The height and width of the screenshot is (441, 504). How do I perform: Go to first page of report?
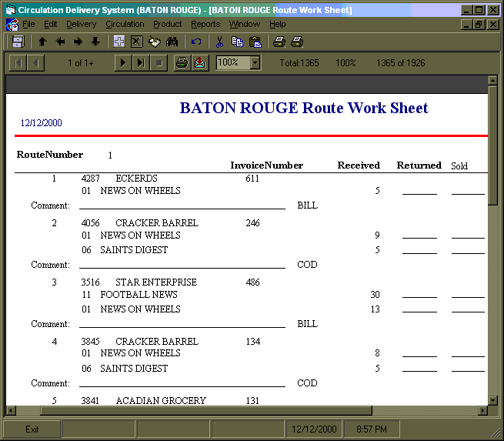click(18, 62)
